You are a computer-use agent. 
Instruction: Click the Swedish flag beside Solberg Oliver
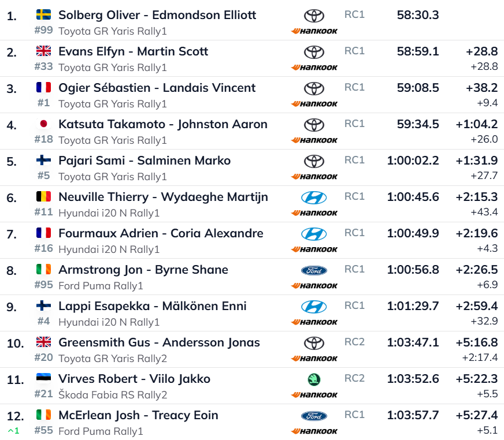point(43,14)
